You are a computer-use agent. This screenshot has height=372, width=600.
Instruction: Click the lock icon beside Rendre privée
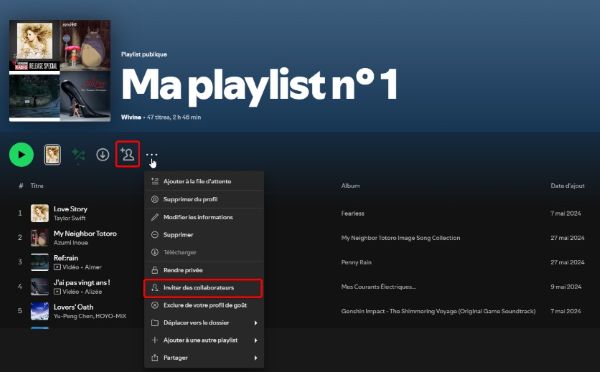155,270
